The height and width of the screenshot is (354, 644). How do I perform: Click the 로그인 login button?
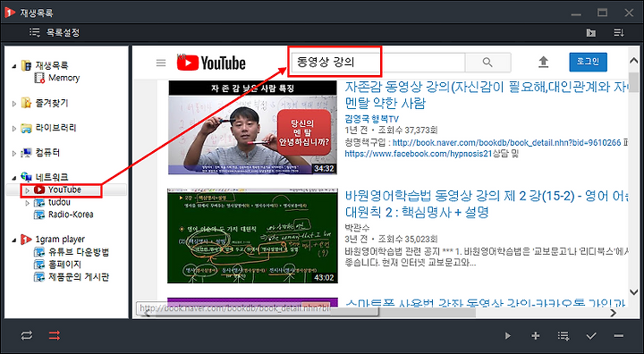(588, 62)
